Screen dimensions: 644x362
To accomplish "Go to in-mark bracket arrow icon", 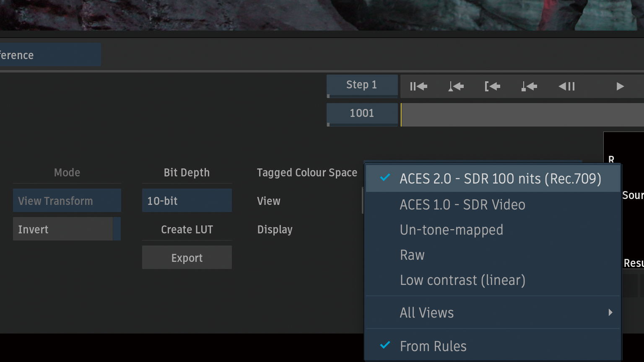I will tap(493, 86).
